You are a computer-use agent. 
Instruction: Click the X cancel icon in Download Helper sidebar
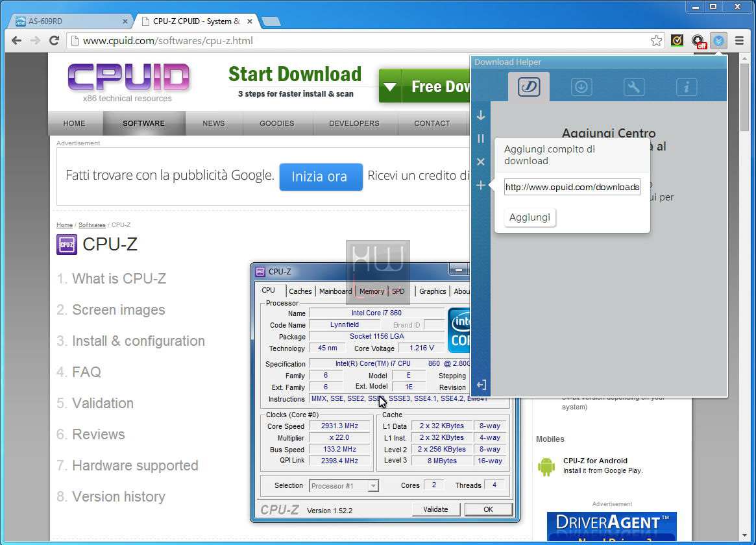pos(481,162)
